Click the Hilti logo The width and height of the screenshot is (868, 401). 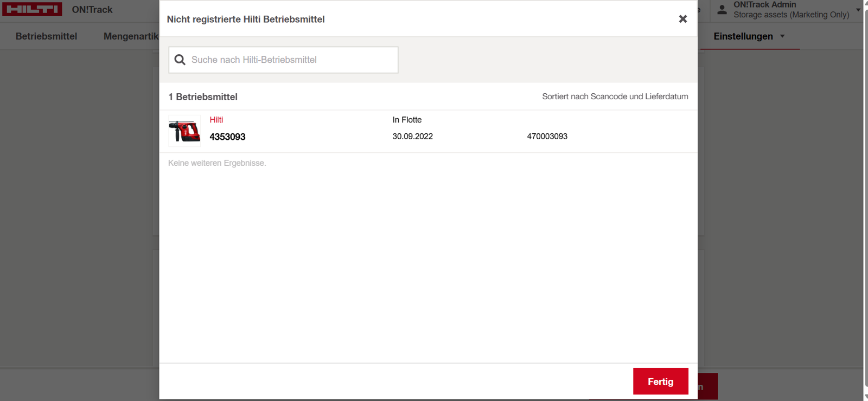point(32,9)
